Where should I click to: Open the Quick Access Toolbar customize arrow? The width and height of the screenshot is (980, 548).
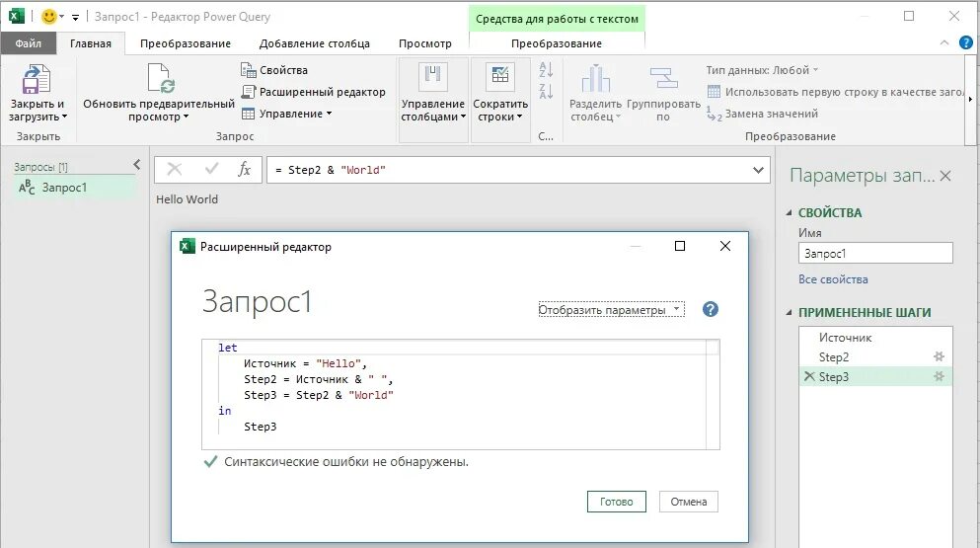click(75, 18)
